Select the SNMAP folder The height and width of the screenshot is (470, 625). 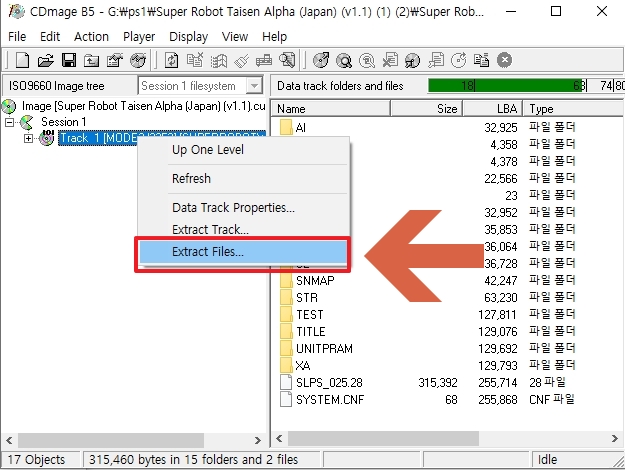coord(315,281)
